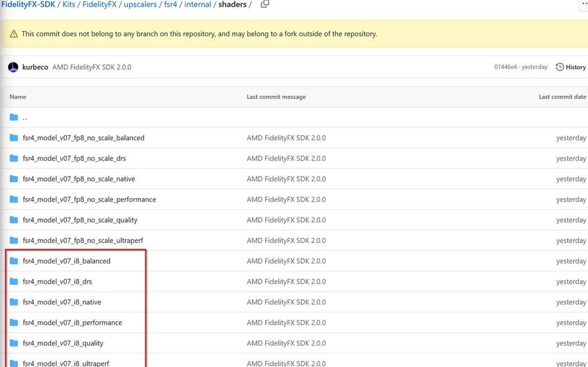Click the 'Name' column header
This screenshot has height=367, width=588.
[x=18, y=97]
